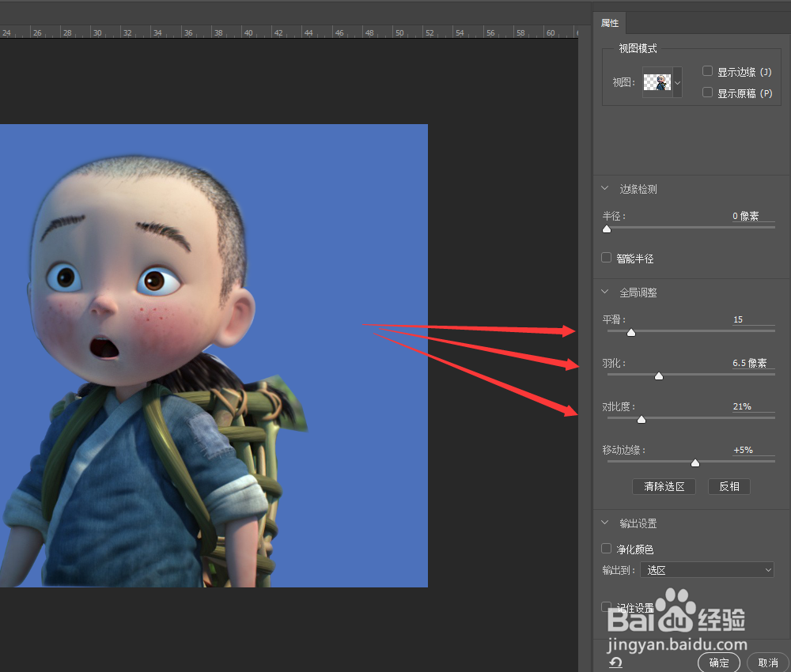Image resolution: width=791 pixels, height=672 pixels.
Task: Expand the 视图 mode dropdown arrow
Action: (678, 82)
